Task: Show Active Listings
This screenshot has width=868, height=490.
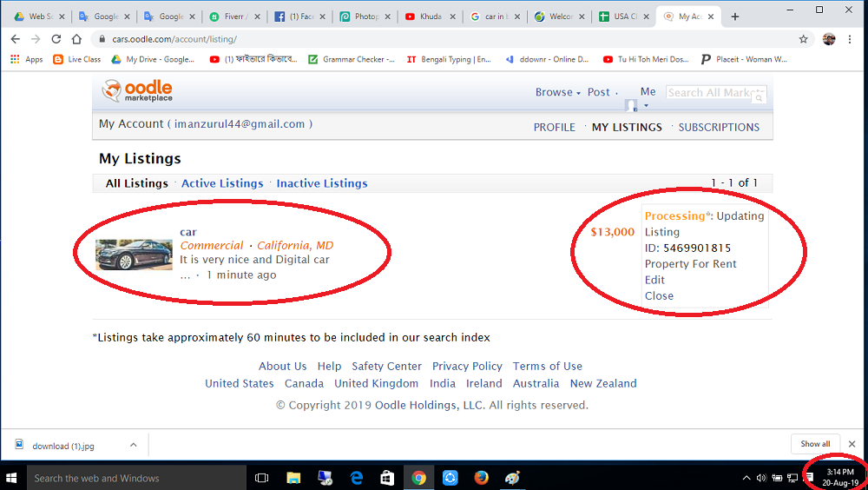Action: [x=222, y=183]
